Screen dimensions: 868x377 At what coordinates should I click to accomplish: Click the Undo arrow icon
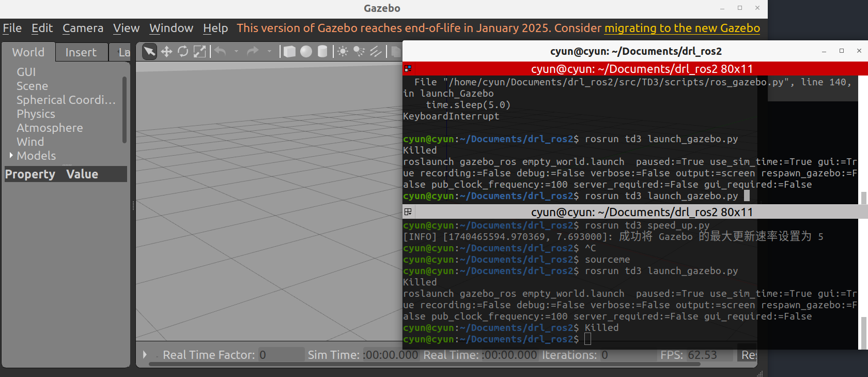click(x=221, y=51)
